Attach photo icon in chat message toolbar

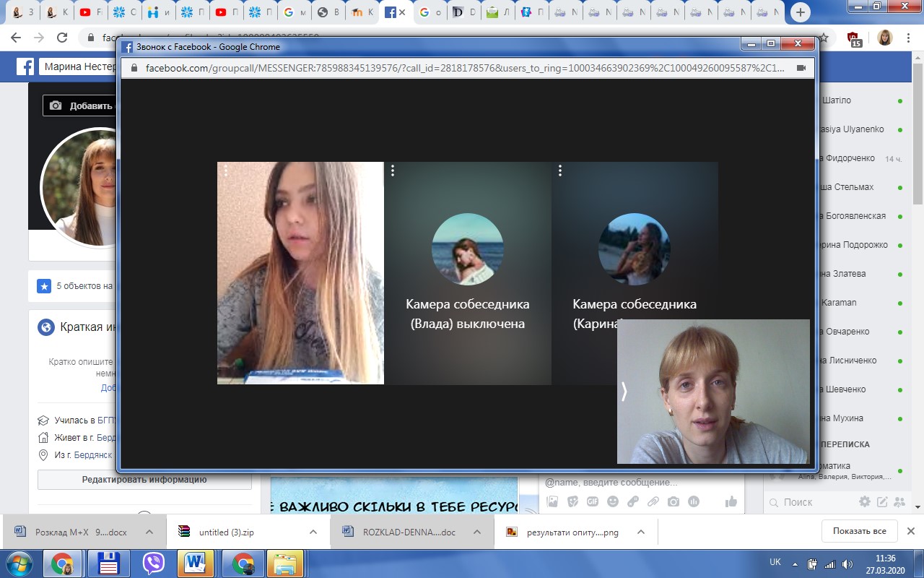pyautogui.click(x=552, y=501)
